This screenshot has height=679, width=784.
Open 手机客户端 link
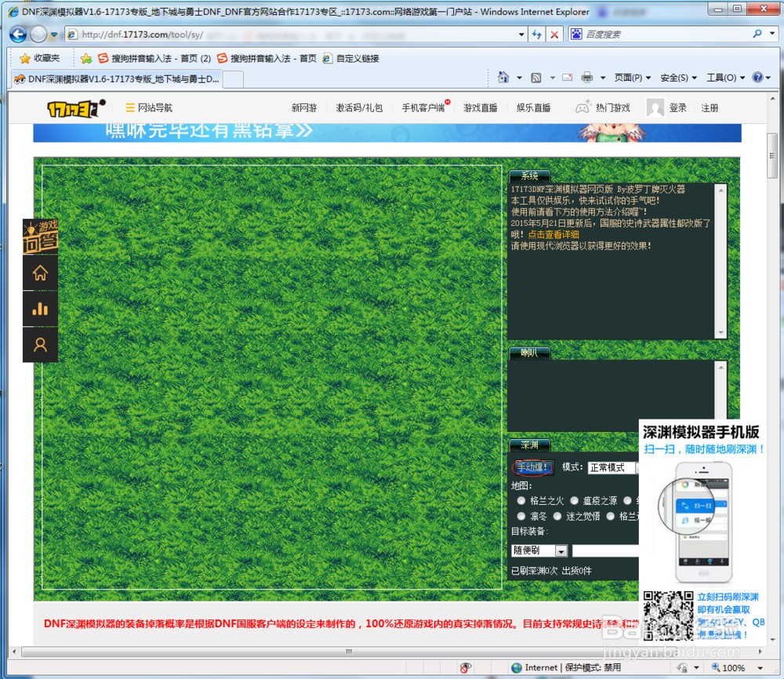coord(423,107)
